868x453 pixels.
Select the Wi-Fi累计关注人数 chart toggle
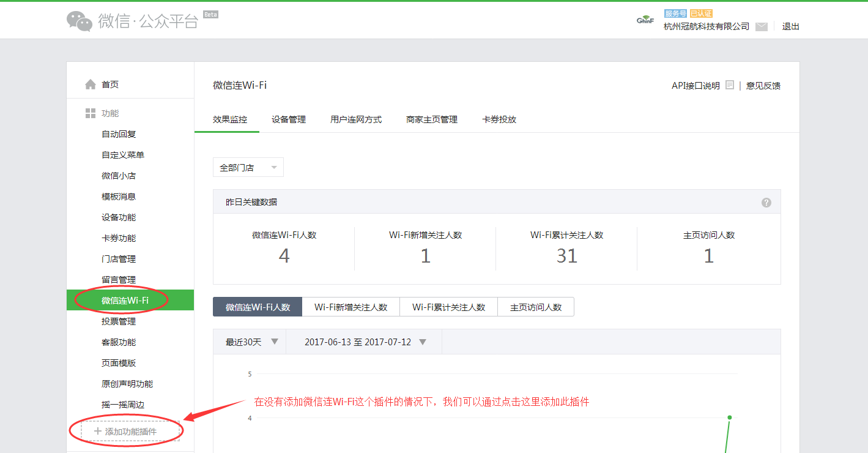448,307
